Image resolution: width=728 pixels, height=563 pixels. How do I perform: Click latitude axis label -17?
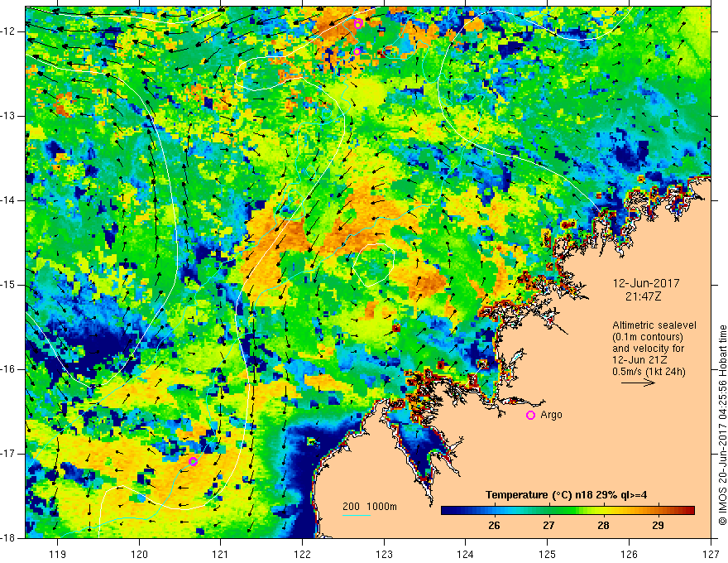tap(8, 454)
